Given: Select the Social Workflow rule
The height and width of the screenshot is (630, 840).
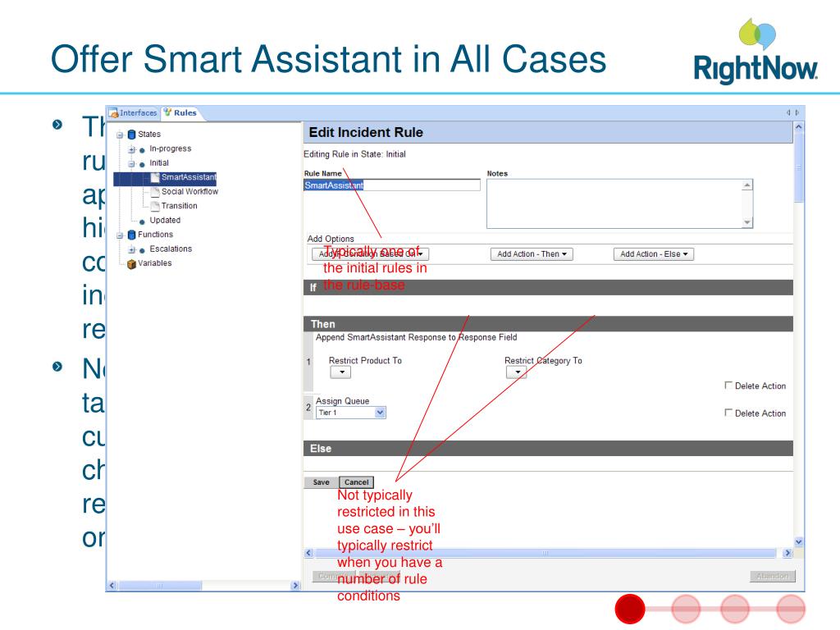Looking at the screenshot, I should (x=189, y=191).
